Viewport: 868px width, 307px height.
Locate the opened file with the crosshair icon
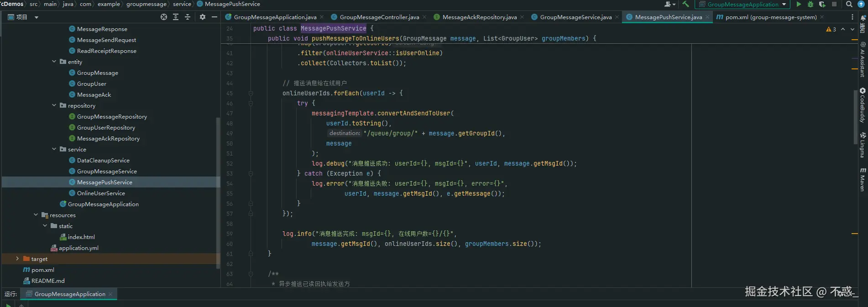pyautogui.click(x=164, y=17)
